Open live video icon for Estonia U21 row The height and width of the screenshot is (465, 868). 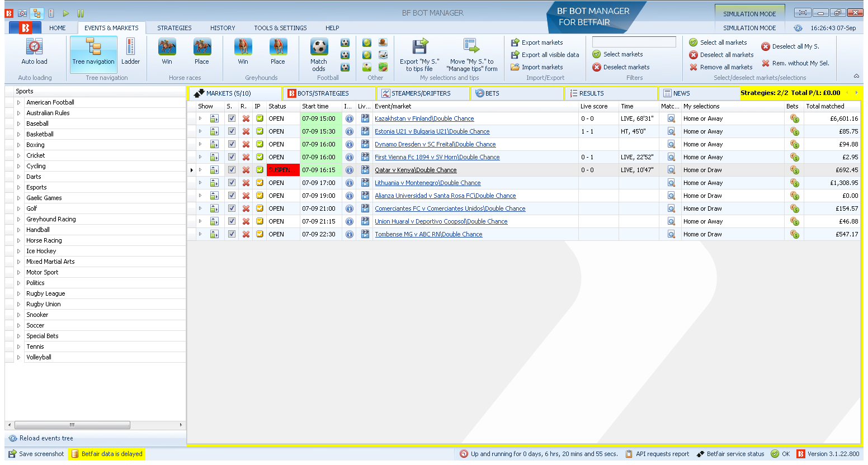pos(365,131)
